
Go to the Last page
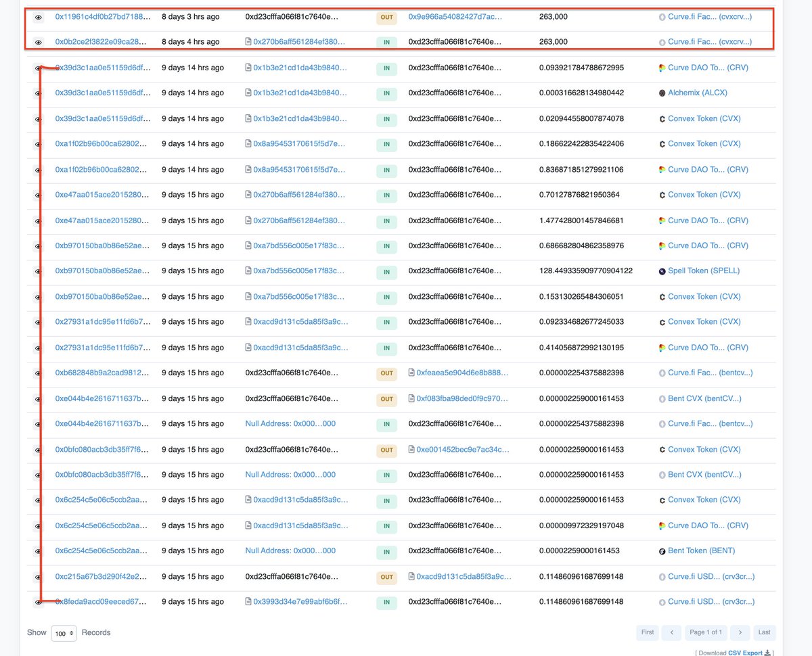[x=764, y=632]
